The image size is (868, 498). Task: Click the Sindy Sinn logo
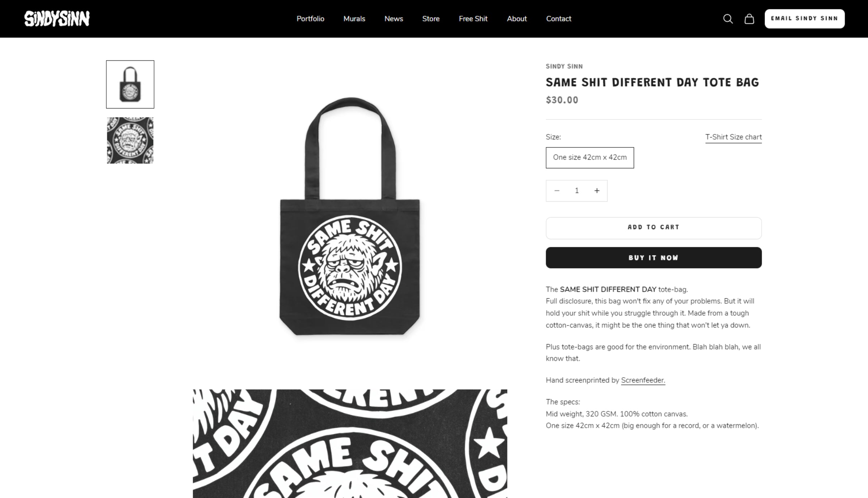coord(57,19)
